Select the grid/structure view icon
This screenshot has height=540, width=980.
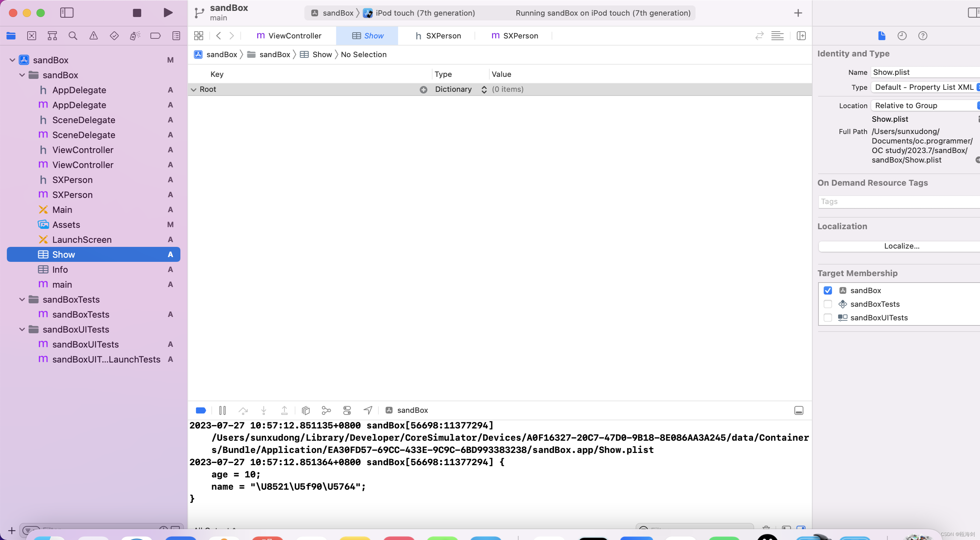[x=198, y=35]
